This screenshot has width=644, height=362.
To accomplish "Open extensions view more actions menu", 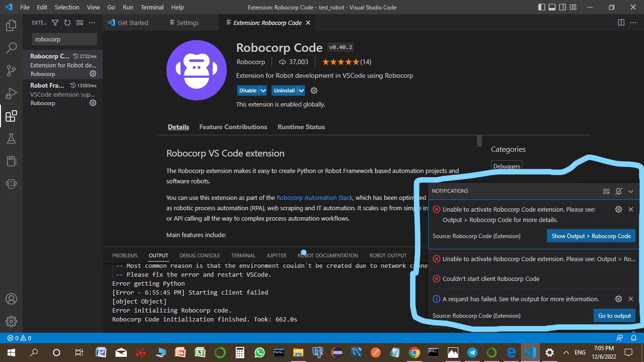I will click(92, 23).
